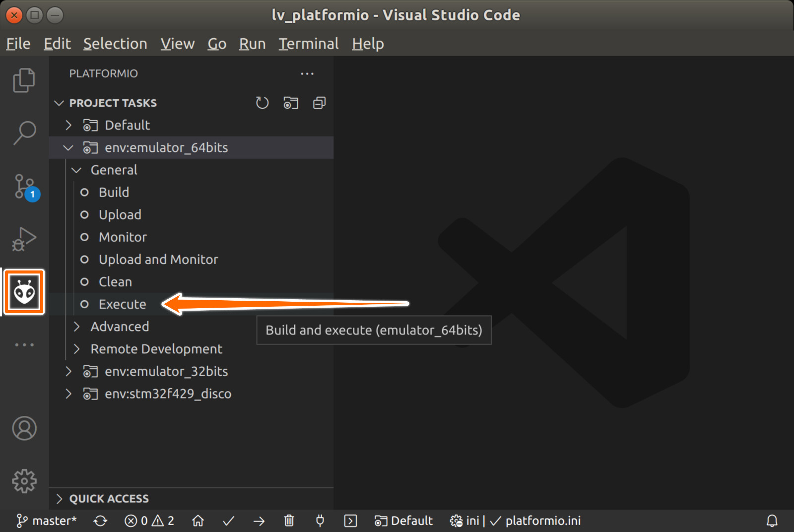
Task: Open Source Control view with badge
Action: tap(26, 187)
